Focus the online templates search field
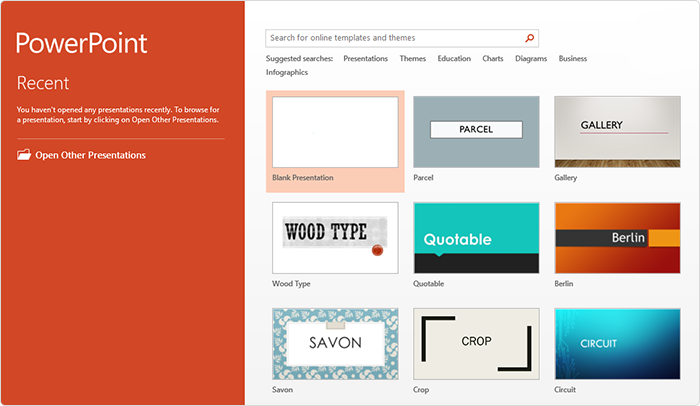Screen dimensions: 700x406 402,38
